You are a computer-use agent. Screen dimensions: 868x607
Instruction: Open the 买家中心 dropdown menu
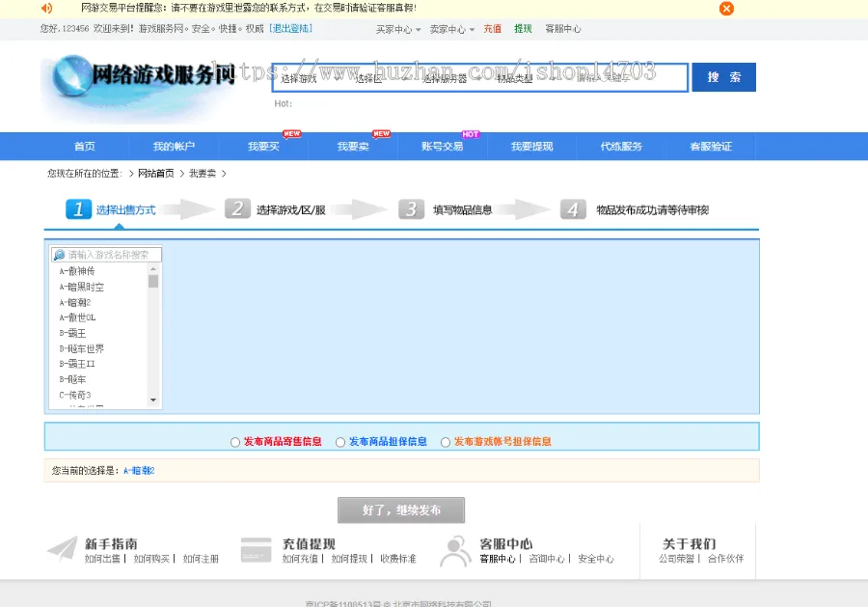click(x=397, y=29)
